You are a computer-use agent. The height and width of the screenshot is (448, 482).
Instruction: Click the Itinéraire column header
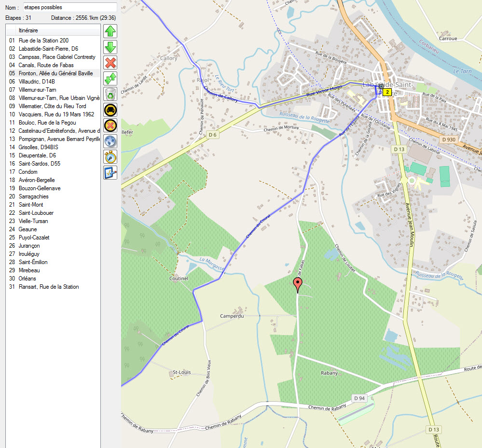28,30
